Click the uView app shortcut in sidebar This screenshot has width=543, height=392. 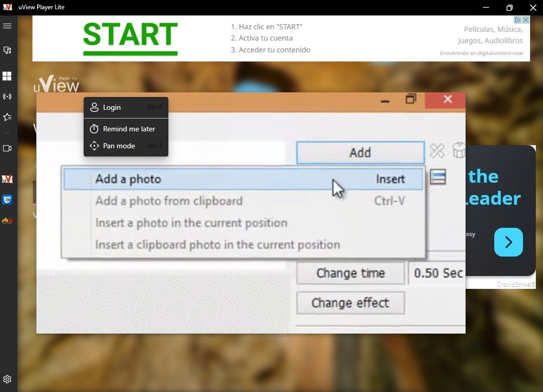pyautogui.click(x=7, y=179)
